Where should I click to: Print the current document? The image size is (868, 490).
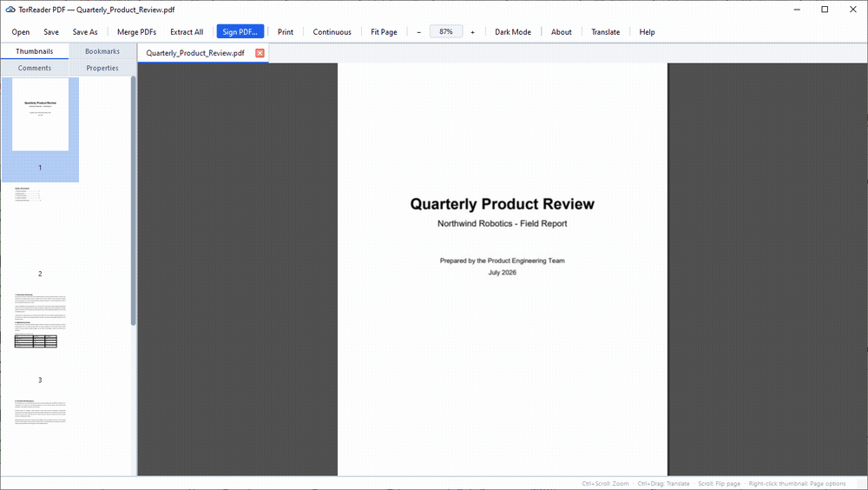click(x=285, y=32)
